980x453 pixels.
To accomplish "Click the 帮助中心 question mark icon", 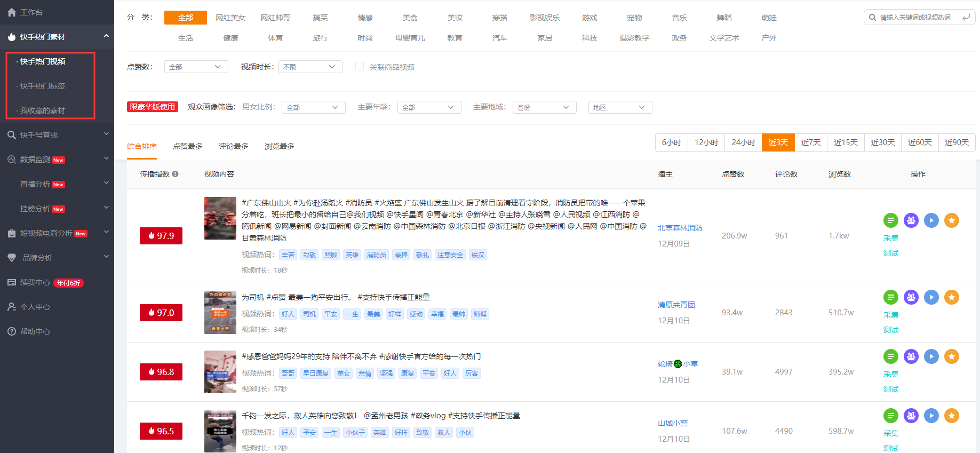I will [x=12, y=331].
